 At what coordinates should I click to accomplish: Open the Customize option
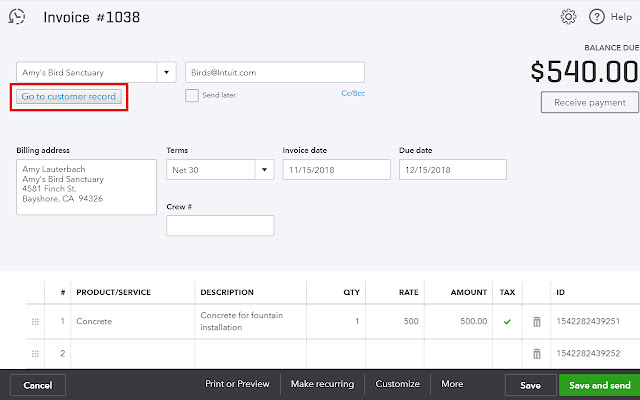(x=398, y=384)
